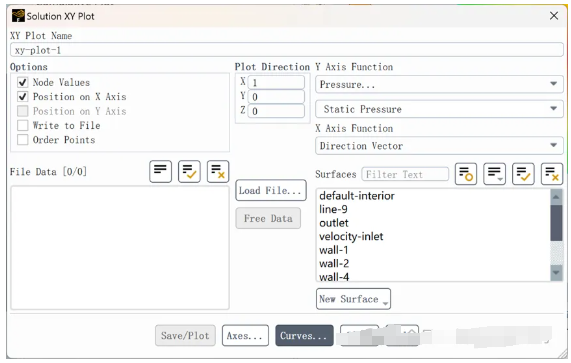Toggle Position on X Axis checkbox
Viewport: 571px width, 363px height.
[23, 96]
